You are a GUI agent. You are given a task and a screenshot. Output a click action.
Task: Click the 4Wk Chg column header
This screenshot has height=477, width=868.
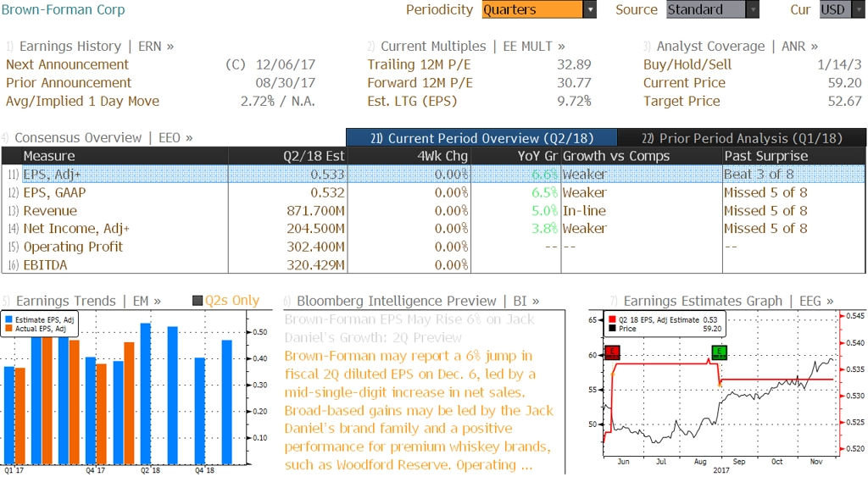point(409,156)
